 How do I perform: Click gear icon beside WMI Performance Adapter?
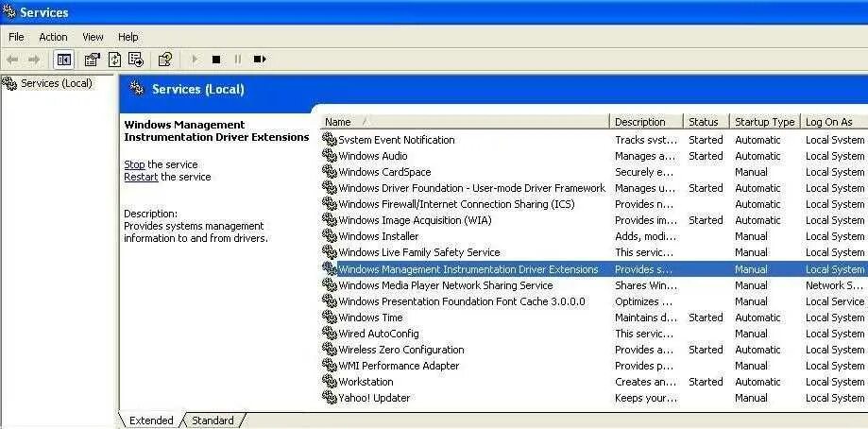tap(330, 366)
